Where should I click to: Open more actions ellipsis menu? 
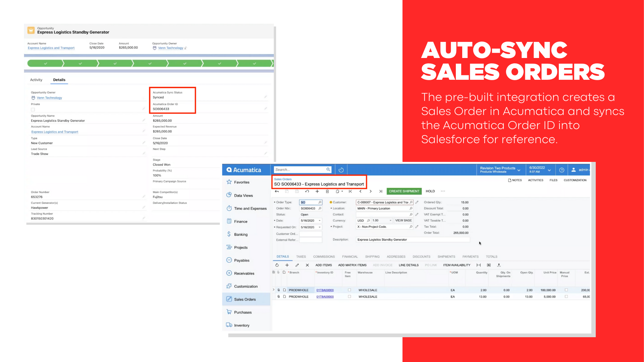point(443,191)
